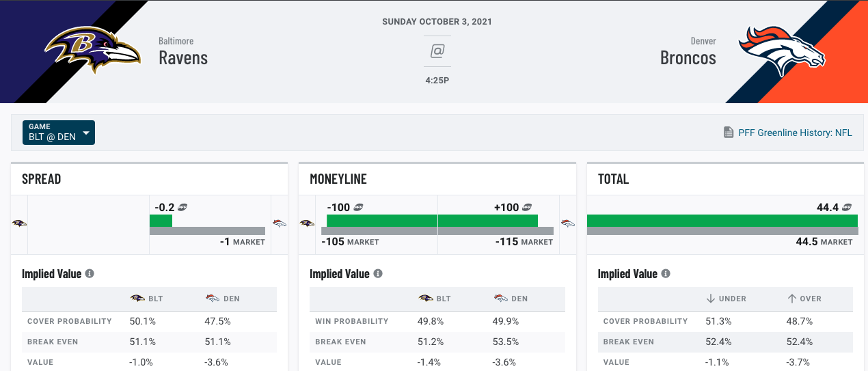Click Total over value -3.7%
Image resolution: width=868 pixels, height=371 pixels.
tap(799, 362)
